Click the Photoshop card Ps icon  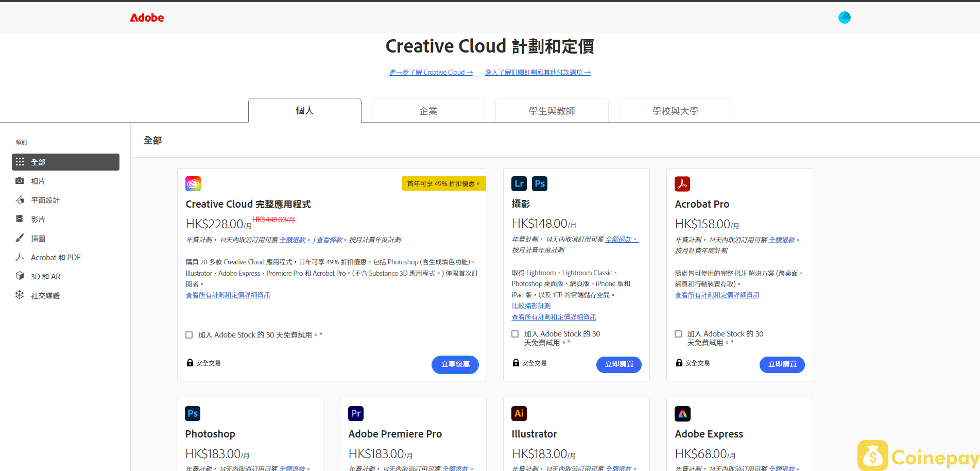[x=193, y=413]
